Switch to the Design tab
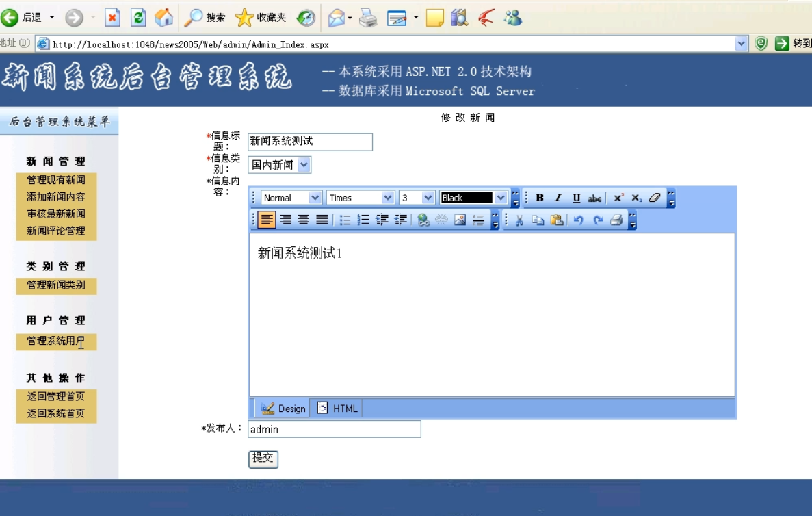 click(283, 409)
